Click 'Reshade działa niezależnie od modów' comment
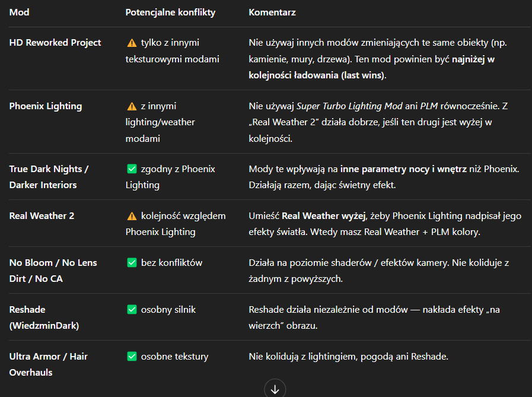 pos(374,317)
